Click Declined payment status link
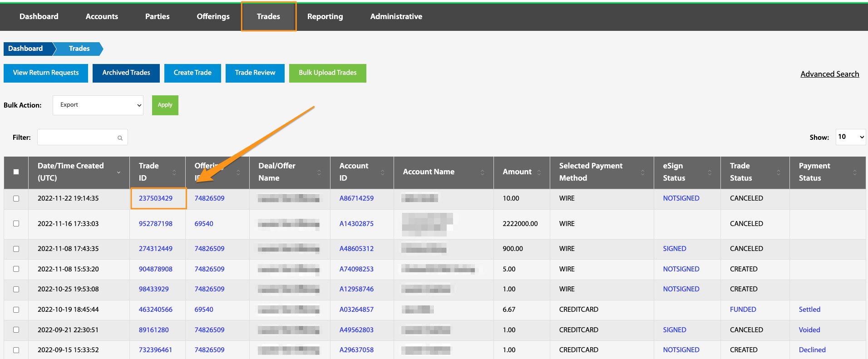Viewport: 868px width, 359px height. point(812,350)
